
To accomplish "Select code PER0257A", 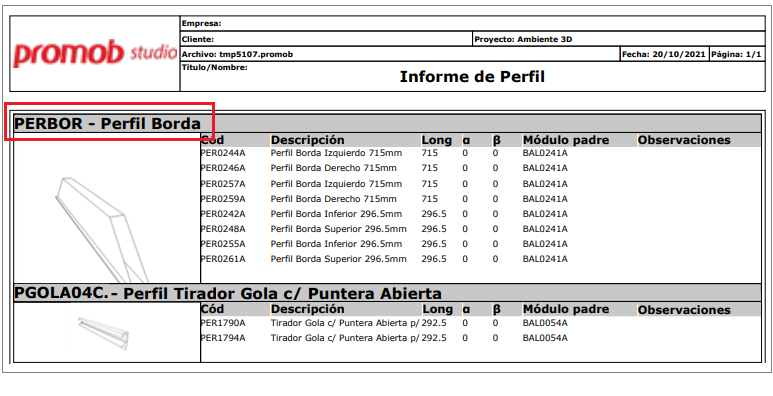I will 223,184.
